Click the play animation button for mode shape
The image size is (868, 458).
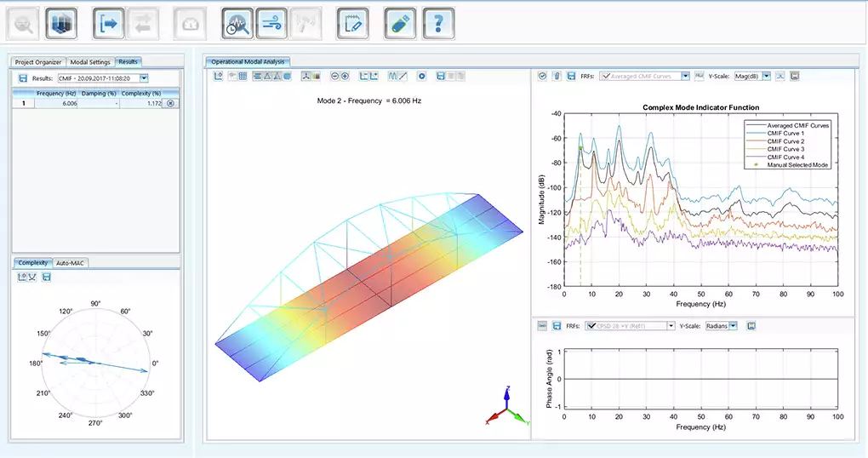click(x=421, y=77)
